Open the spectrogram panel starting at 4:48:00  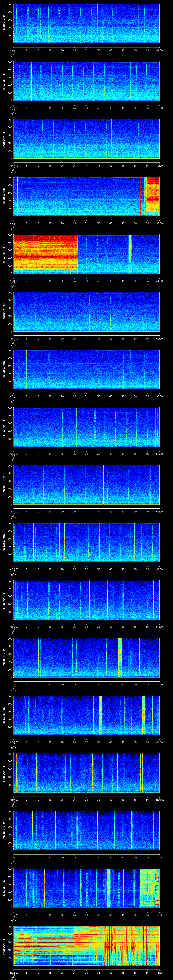[87, 139]
